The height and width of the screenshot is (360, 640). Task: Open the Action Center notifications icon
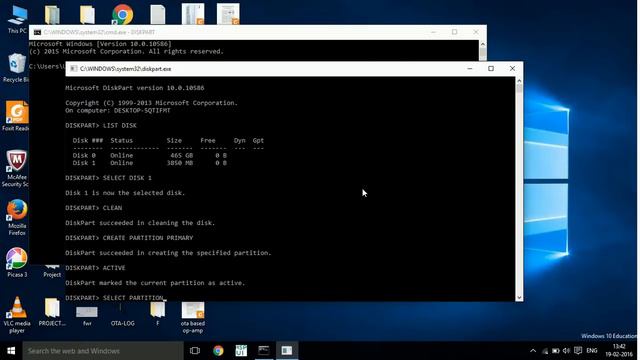[x=578, y=351]
